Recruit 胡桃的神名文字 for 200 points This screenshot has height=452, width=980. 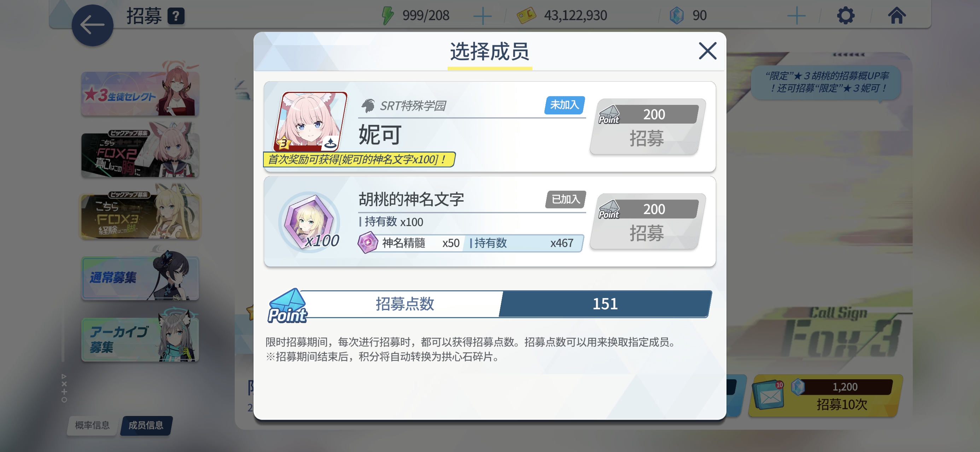[647, 221]
